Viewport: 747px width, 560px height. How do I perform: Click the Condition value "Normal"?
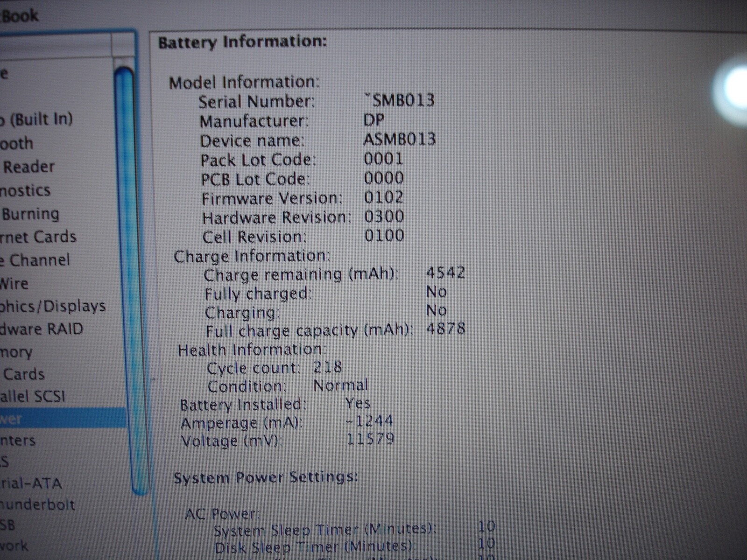click(341, 385)
